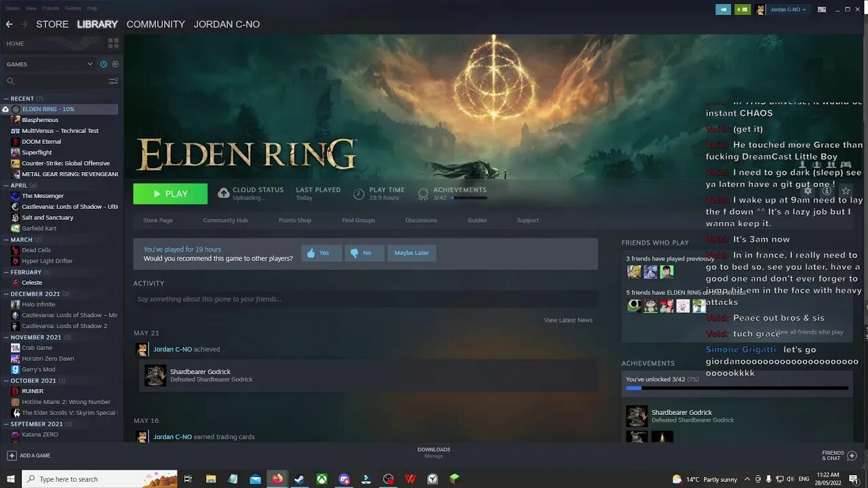Open the Friends menu

click(51, 8)
